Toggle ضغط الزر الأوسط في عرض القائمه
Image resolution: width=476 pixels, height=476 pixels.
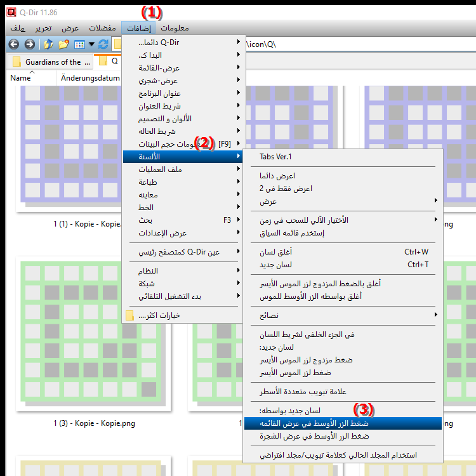(343, 423)
